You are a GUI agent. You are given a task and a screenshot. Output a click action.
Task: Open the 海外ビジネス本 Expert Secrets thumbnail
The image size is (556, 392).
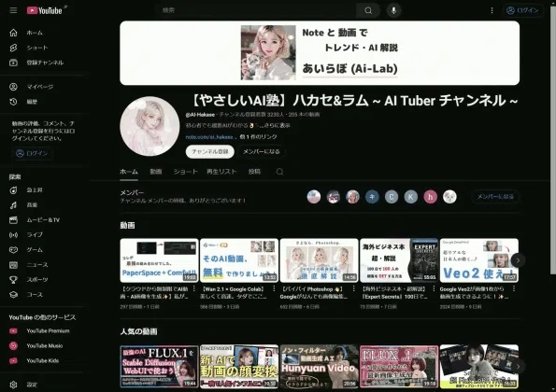399,260
